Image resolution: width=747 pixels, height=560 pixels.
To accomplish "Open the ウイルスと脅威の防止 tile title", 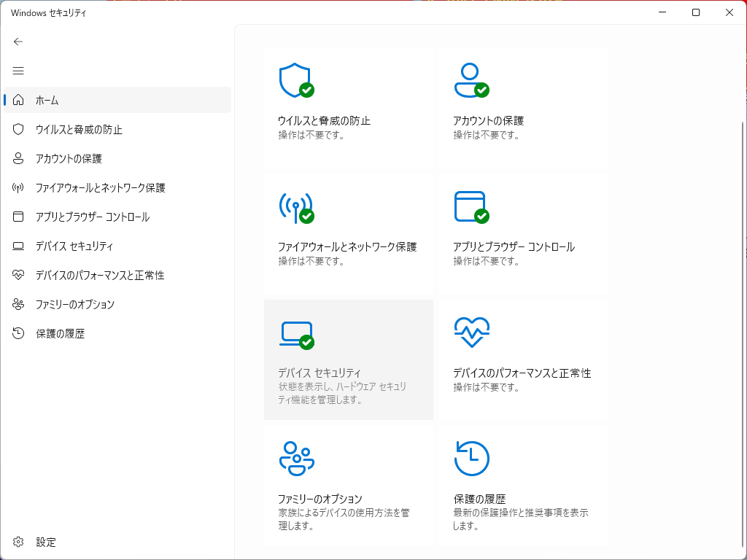I will [324, 121].
